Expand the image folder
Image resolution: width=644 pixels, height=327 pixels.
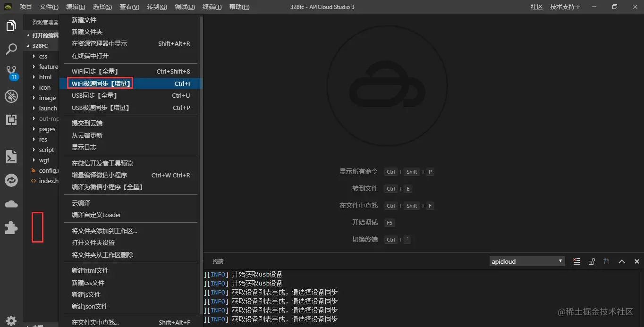point(47,98)
